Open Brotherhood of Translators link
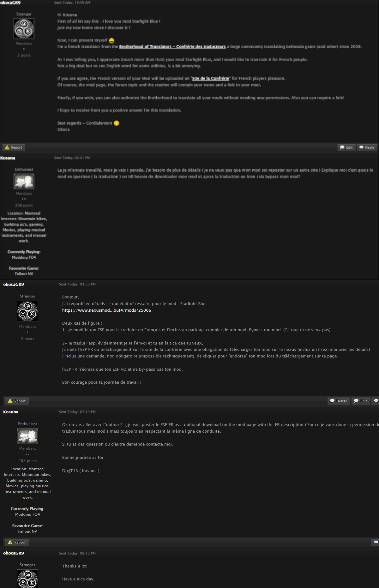 click(x=172, y=47)
